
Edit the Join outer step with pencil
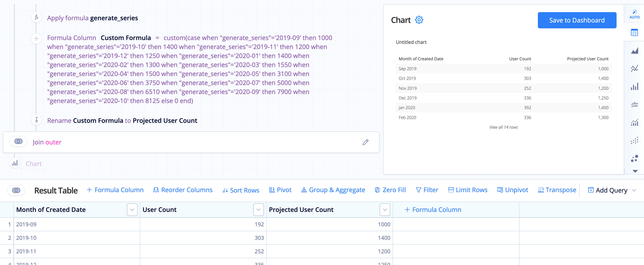365,142
